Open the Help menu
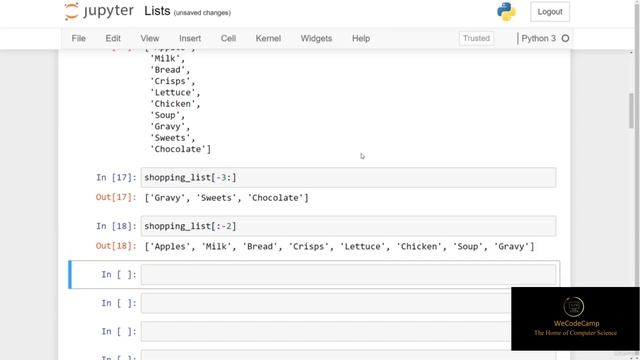640x360 pixels. coord(361,38)
